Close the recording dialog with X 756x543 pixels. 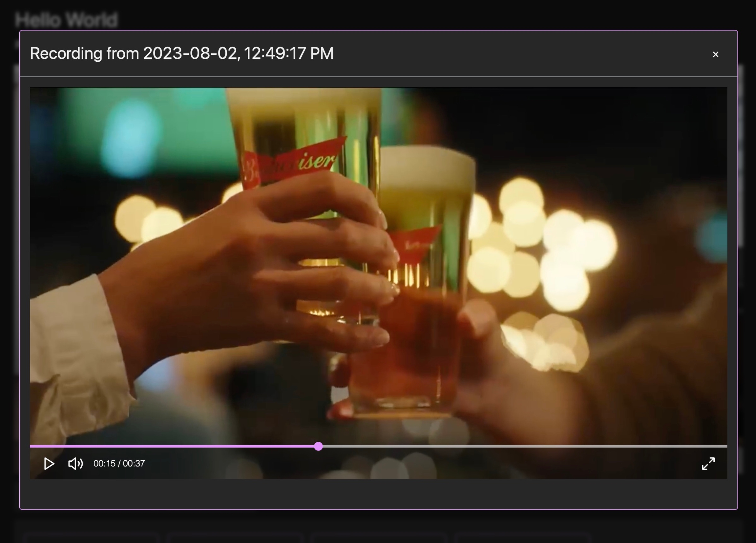point(715,54)
